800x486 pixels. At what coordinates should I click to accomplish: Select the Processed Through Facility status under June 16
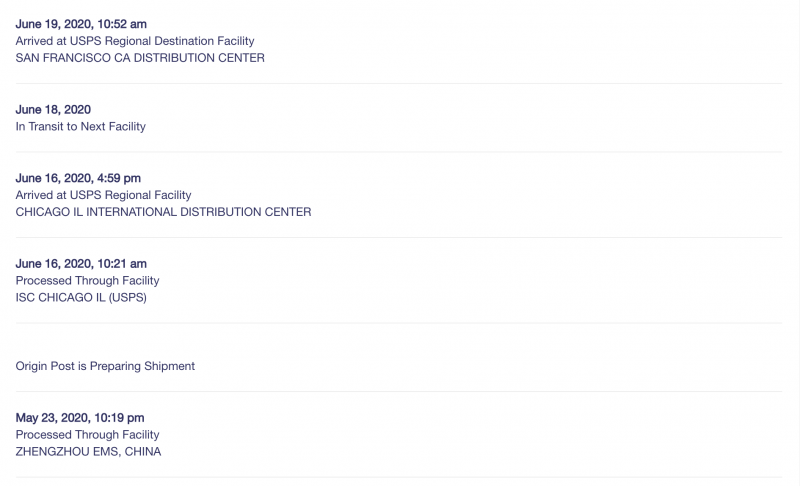click(x=87, y=281)
